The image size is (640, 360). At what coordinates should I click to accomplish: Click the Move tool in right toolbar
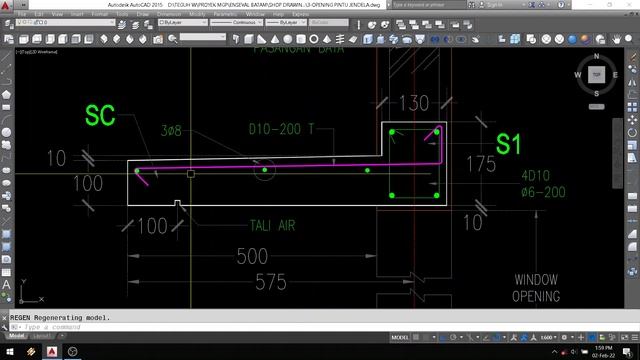coord(632,120)
